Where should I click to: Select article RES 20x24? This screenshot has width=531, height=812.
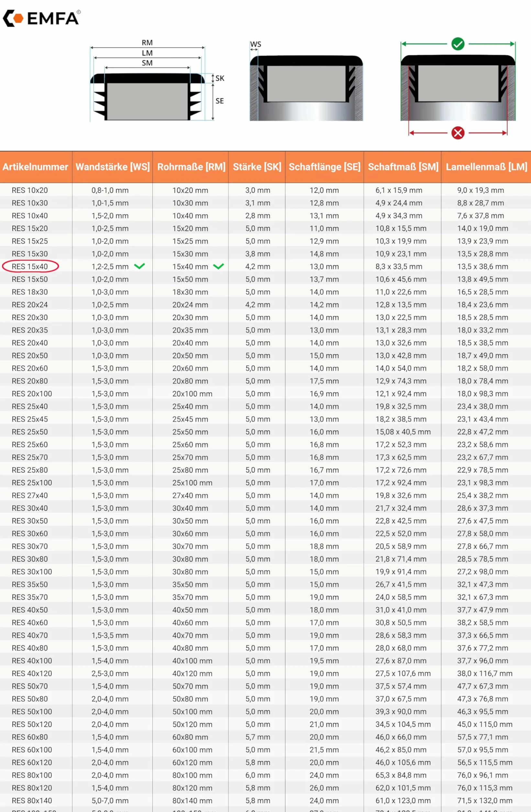(30, 305)
